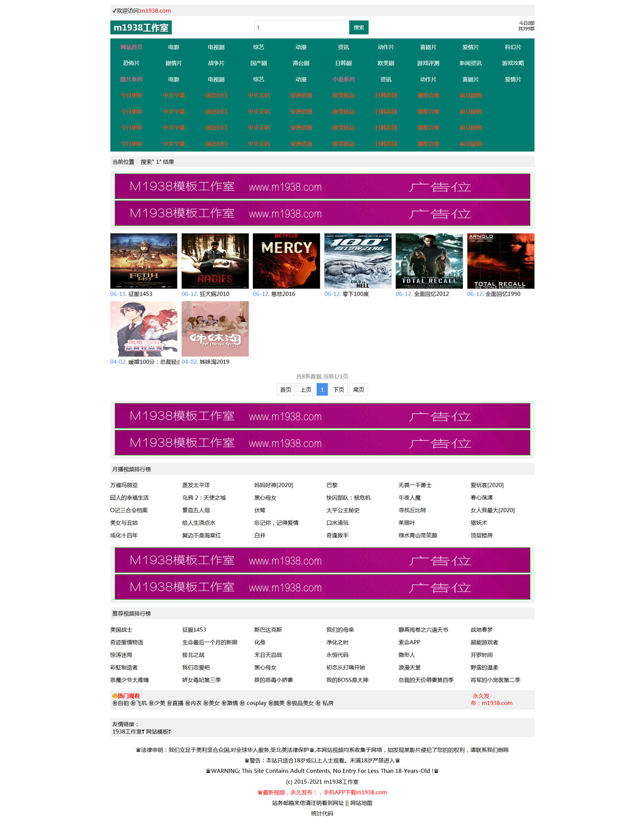Open the 欧美剧 category
Screen dimensions: 644x821
click(386, 63)
